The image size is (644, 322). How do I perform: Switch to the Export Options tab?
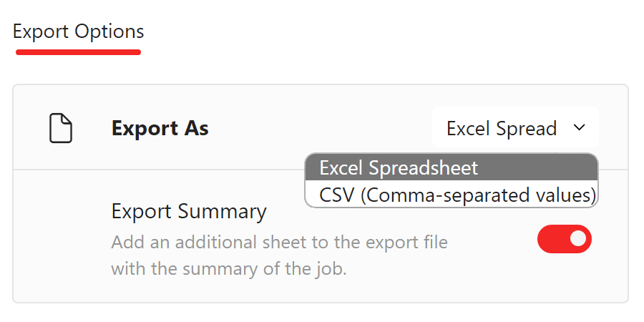pos(79,31)
